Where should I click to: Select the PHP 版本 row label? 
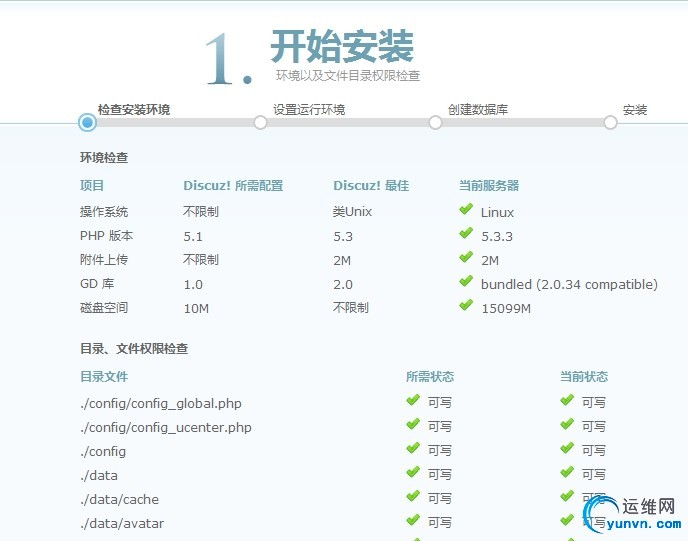click(106, 236)
